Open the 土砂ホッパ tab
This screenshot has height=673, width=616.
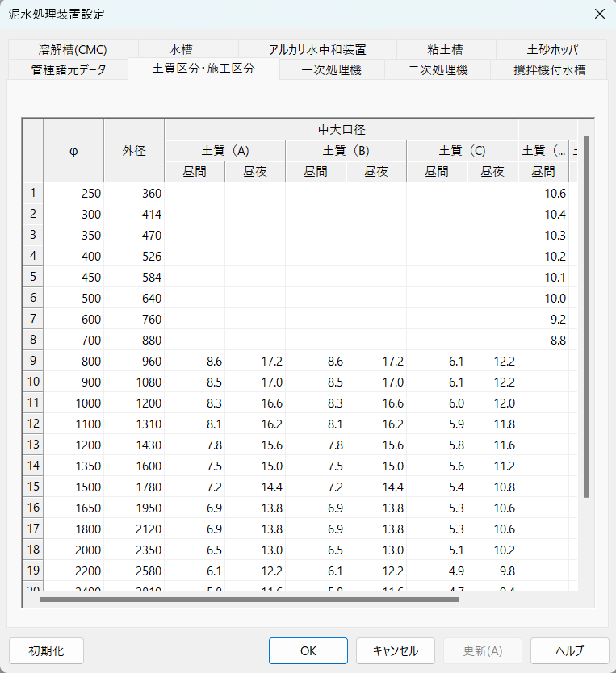click(553, 49)
